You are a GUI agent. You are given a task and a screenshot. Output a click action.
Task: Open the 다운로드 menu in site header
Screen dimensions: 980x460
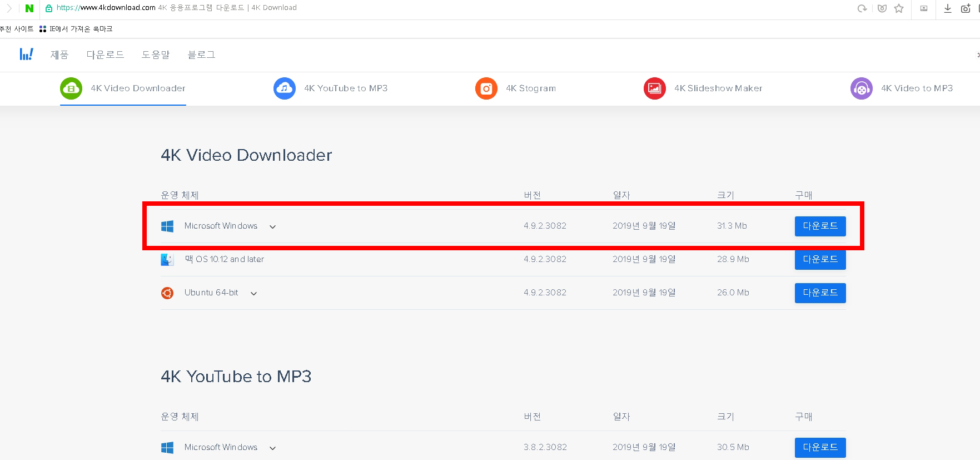coord(106,55)
